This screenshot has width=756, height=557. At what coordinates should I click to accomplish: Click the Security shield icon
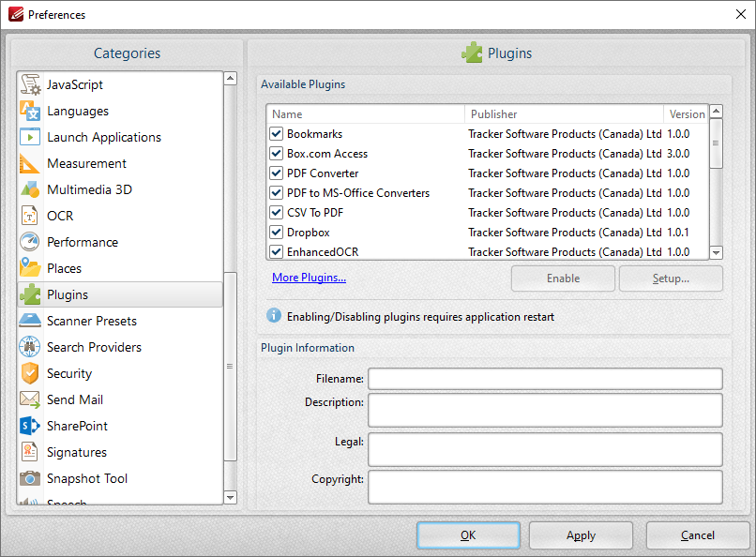[30, 373]
